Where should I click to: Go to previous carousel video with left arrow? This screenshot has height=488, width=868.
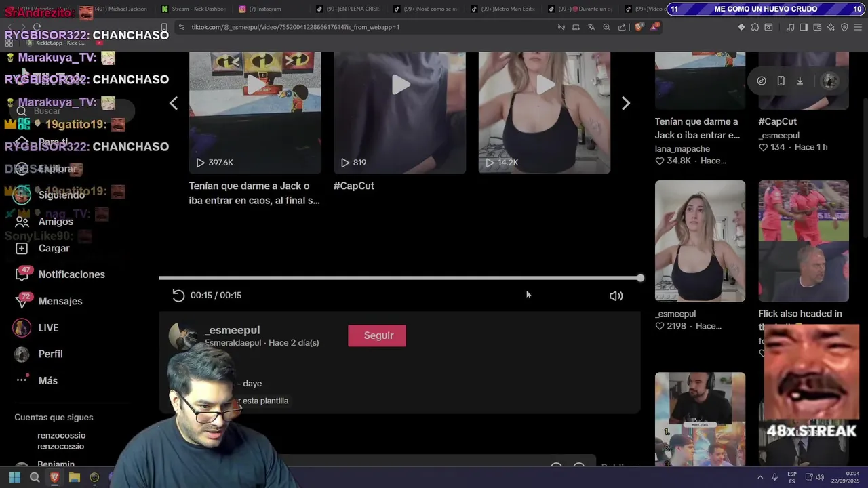click(x=174, y=103)
